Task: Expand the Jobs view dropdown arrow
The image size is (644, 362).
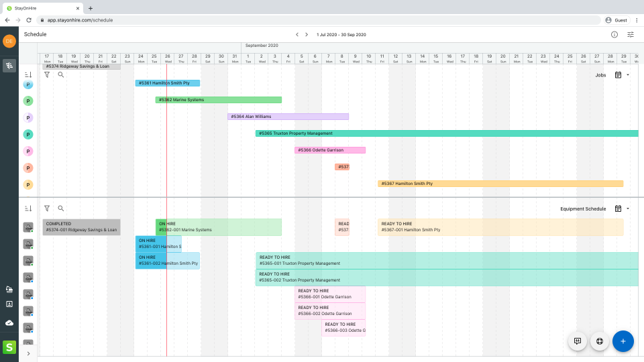Action: coord(628,75)
